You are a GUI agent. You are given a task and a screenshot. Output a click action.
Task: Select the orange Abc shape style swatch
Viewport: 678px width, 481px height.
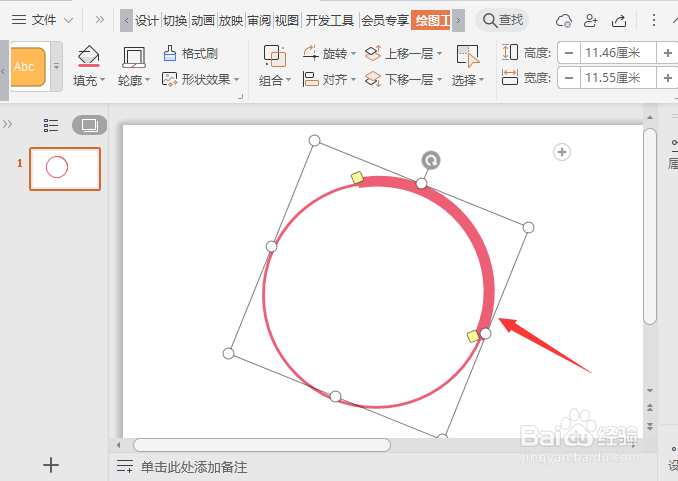[x=28, y=67]
